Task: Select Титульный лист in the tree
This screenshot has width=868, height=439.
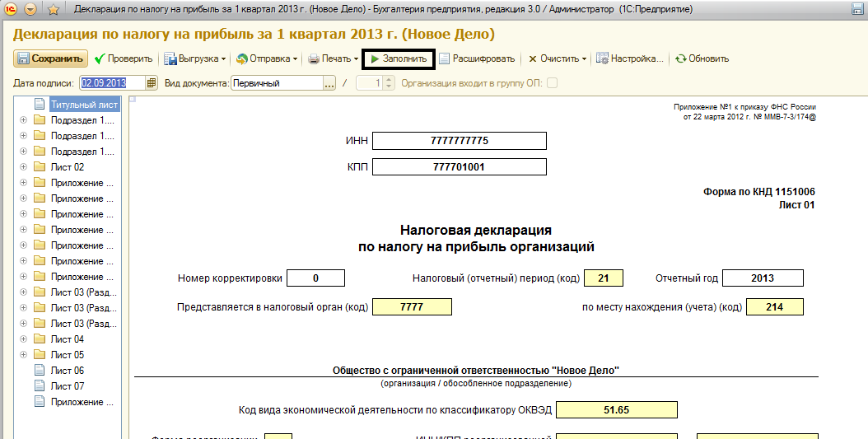Action: pos(84,105)
